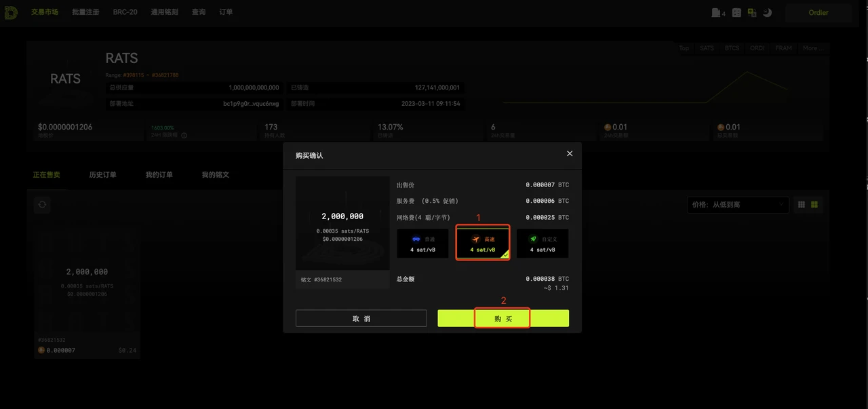Switch to large grid view icon
Screen dimensions: 868x409
click(814, 204)
